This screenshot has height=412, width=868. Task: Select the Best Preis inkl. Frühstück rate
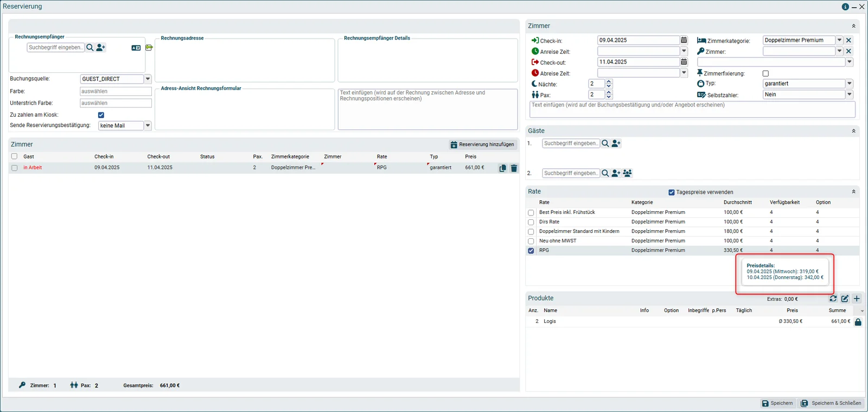click(531, 213)
